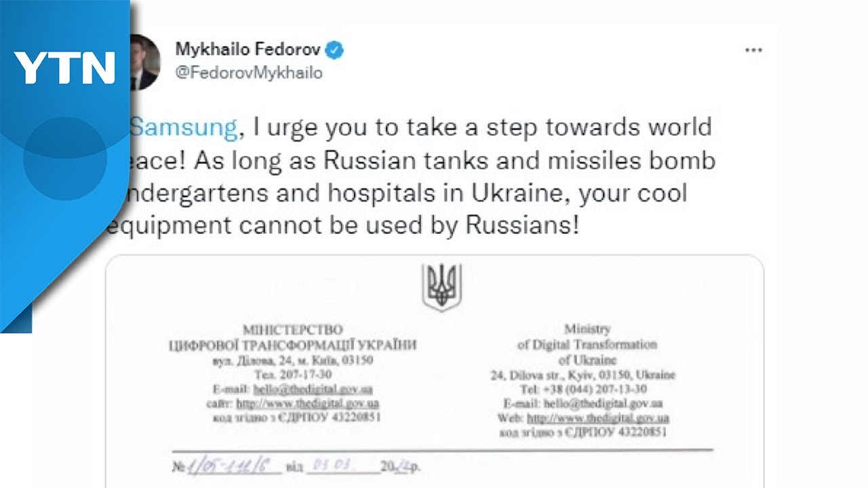
Task: Open the tweet's three-dot more menu
Action: pos(753,51)
